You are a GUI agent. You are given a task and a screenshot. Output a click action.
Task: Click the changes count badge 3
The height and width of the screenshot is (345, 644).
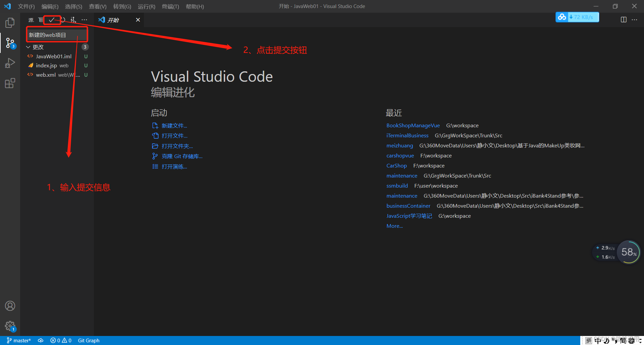pos(85,47)
